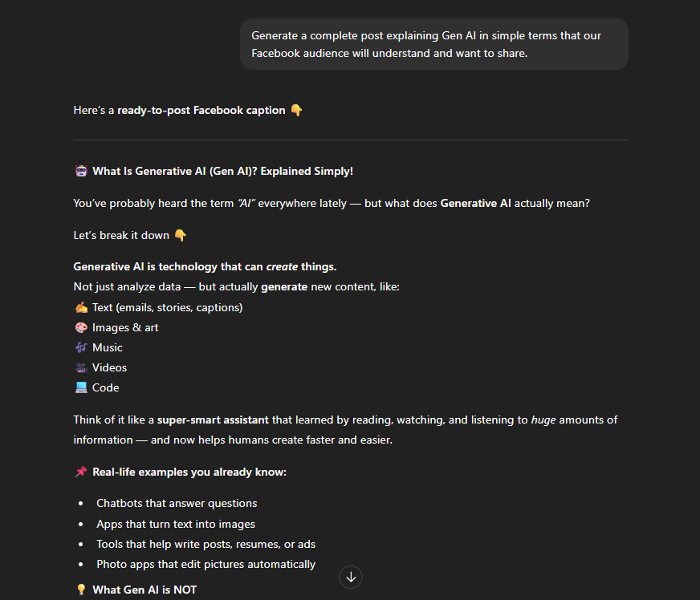Click the writing-hand emoji next to Text
Viewport: 700px width, 600px height.
(80, 307)
